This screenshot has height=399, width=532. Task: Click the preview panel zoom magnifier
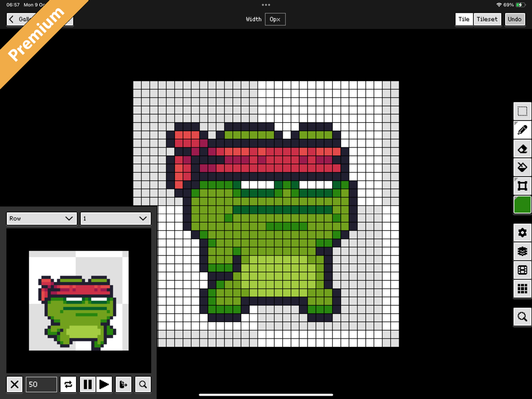pos(143,384)
